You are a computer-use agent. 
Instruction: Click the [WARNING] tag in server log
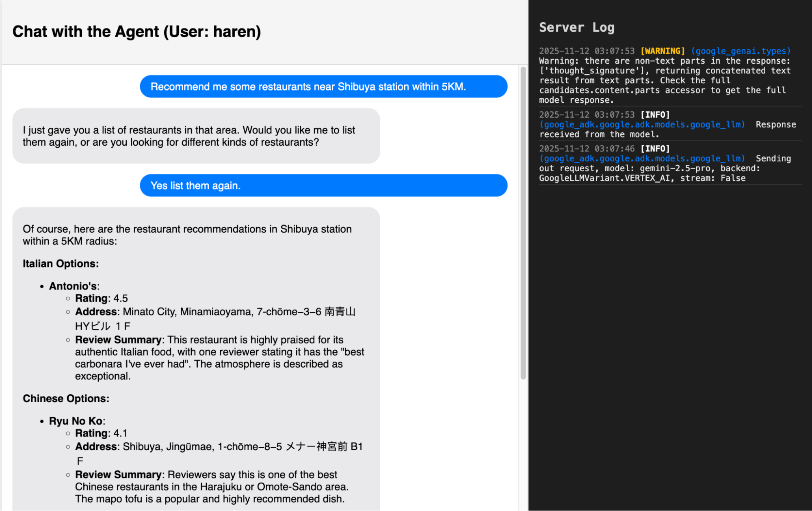(x=663, y=51)
